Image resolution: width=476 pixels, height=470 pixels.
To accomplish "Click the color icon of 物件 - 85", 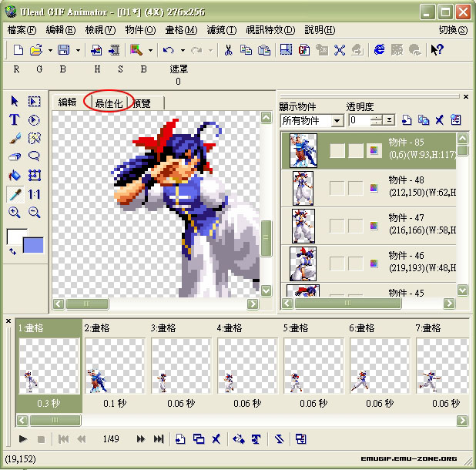I will pos(374,150).
